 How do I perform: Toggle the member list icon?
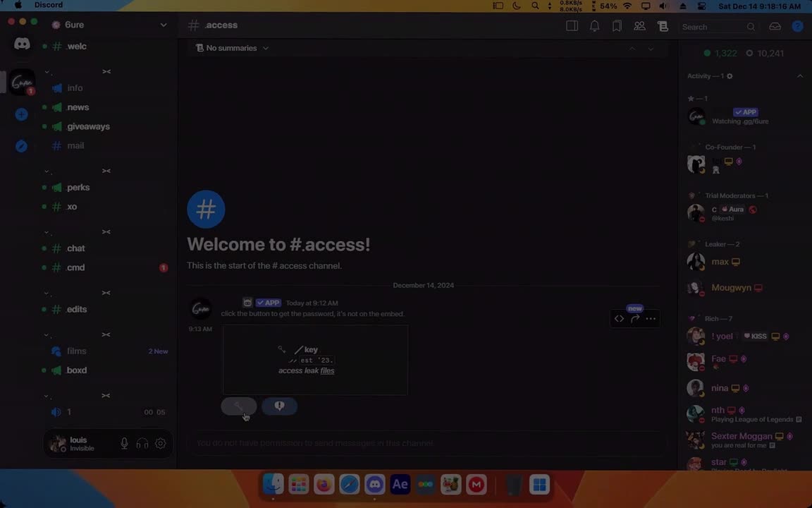click(639, 25)
